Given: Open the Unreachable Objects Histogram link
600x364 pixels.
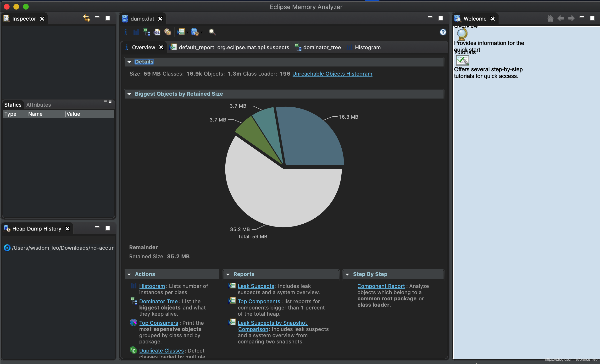Looking at the screenshot, I should point(332,74).
